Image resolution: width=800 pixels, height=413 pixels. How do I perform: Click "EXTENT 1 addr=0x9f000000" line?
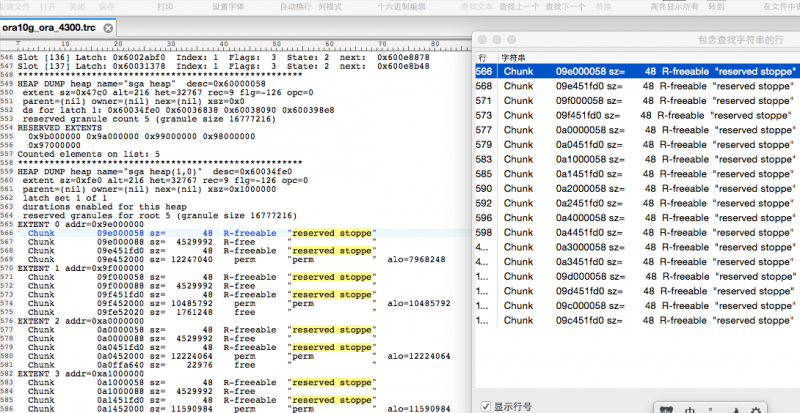[x=81, y=268]
